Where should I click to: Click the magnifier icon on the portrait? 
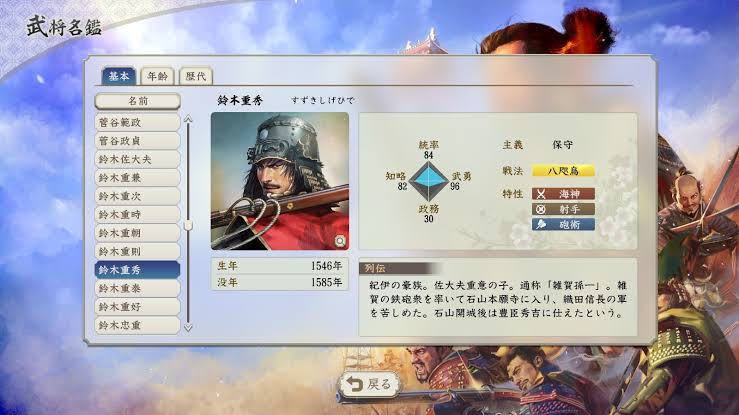[340, 241]
